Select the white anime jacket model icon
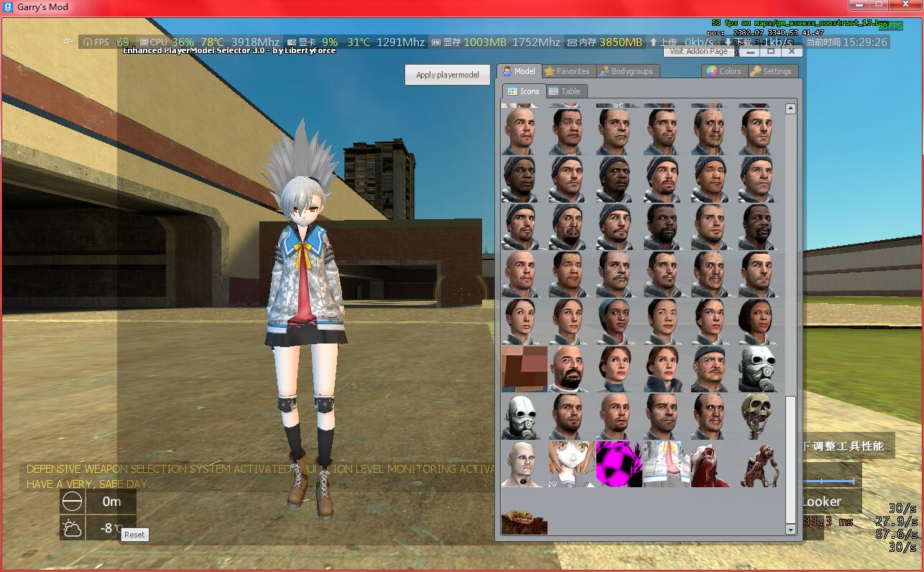This screenshot has height=572, width=924. pos(666,463)
